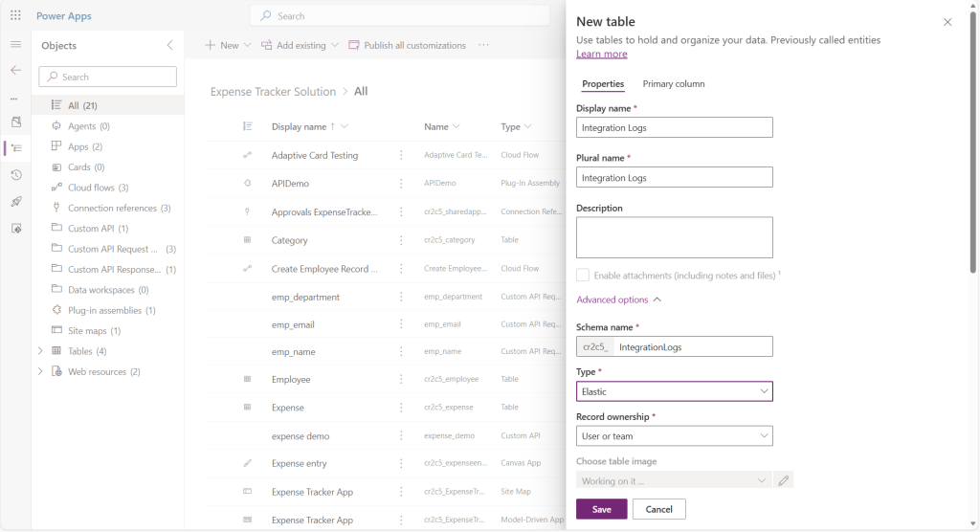This screenshot has width=980, height=532.
Task: Click the Schema name input field
Action: [693, 347]
